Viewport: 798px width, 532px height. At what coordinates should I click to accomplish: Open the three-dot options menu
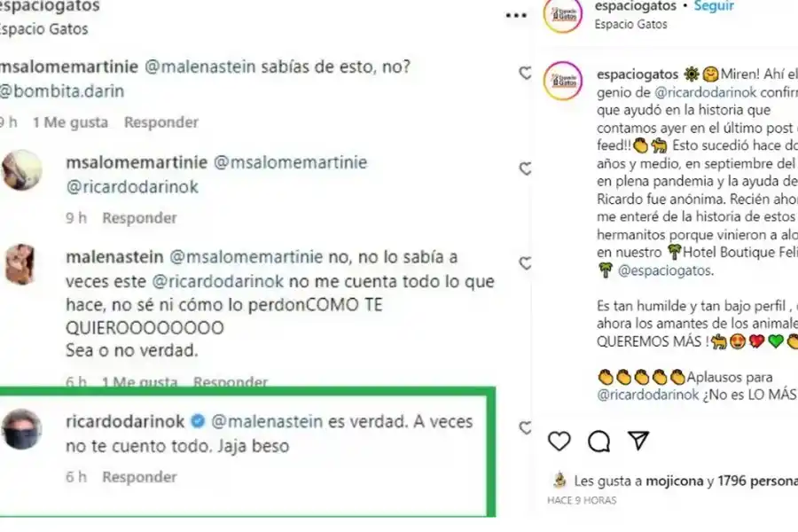pyautogui.click(x=514, y=13)
